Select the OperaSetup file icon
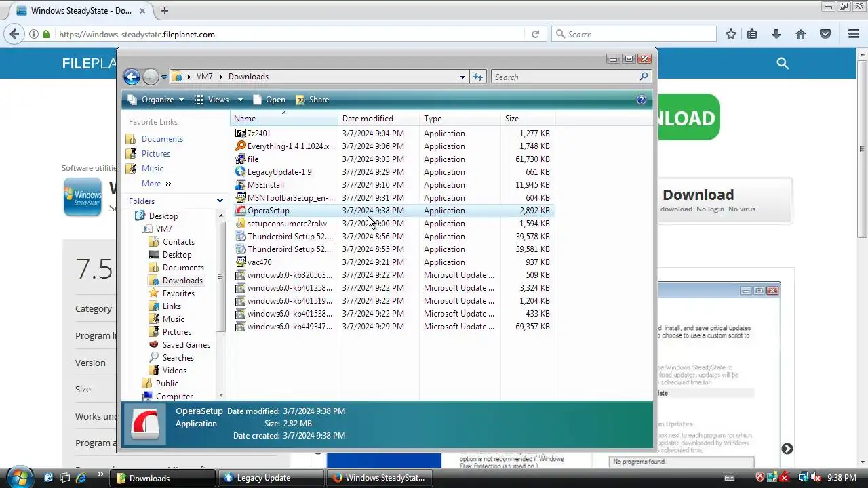Image resolution: width=868 pixels, height=488 pixels. click(241, 211)
